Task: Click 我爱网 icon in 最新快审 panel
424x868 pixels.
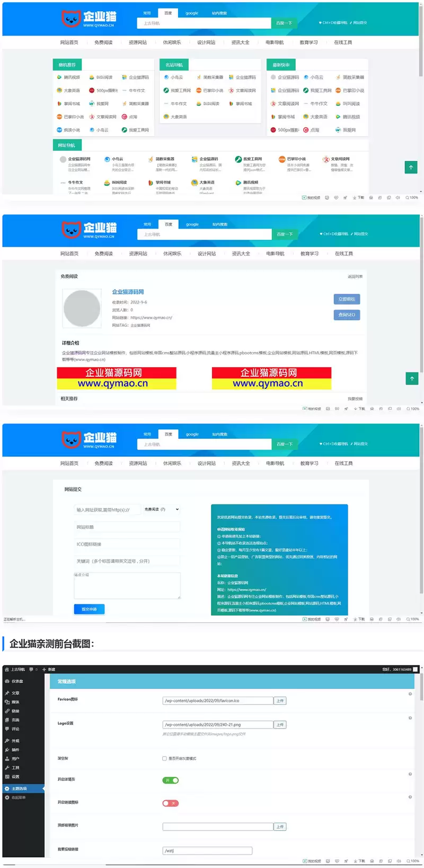Action: coord(338,130)
